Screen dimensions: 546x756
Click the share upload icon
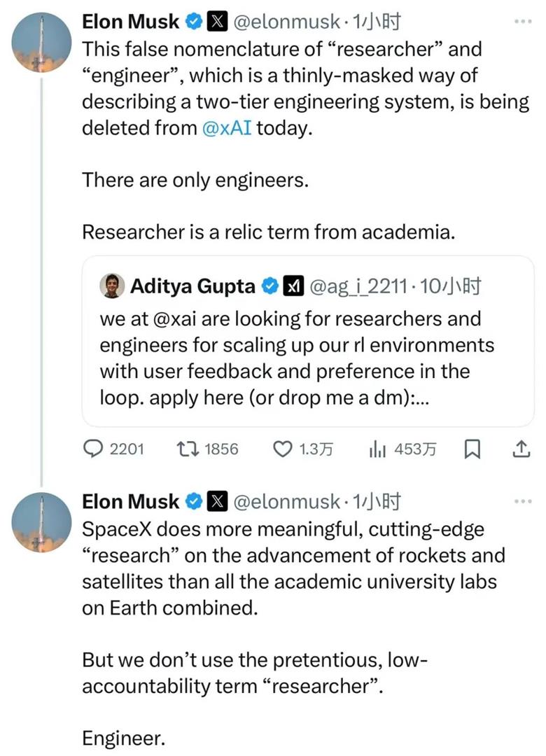tap(521, 449)
